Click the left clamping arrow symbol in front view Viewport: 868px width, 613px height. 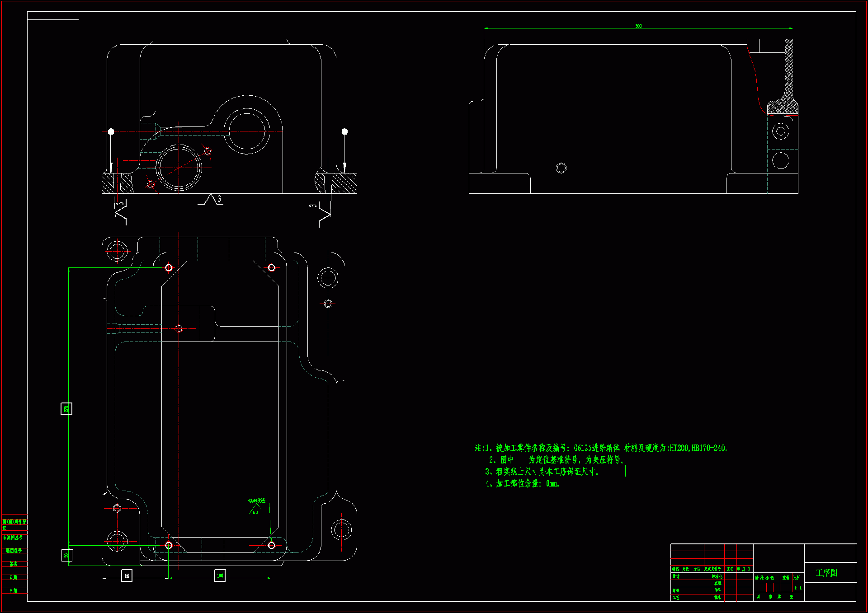coord(111,151)
